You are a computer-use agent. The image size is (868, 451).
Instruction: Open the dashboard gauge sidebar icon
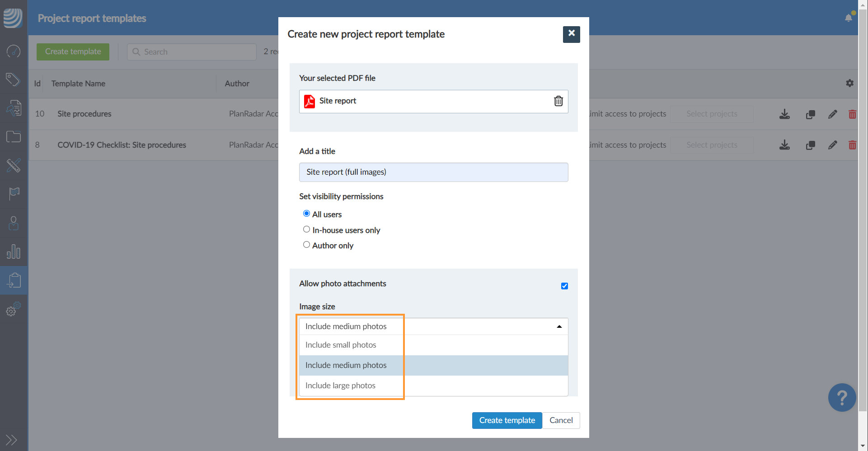pyautogui.click(x=14, y=51)
